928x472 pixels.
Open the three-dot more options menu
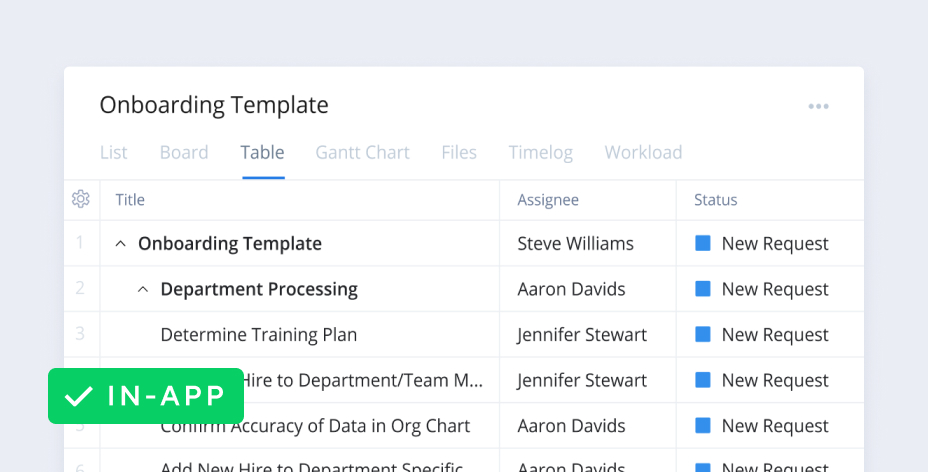pos(819,107)
